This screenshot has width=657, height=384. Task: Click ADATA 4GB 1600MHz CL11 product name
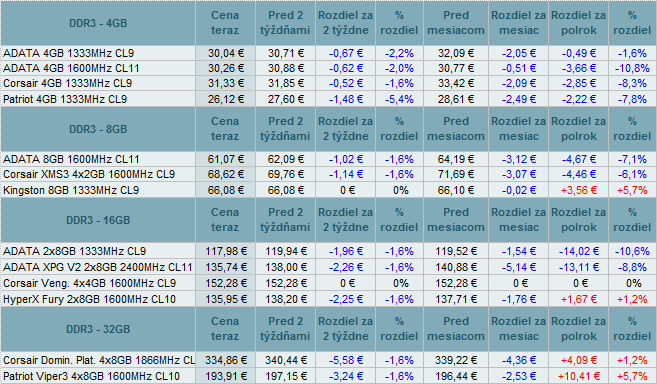(x=71, y=68)
